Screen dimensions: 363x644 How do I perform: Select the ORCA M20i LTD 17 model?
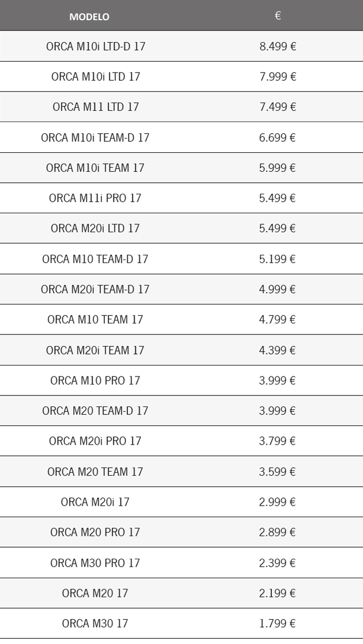[x=95, y=228]
